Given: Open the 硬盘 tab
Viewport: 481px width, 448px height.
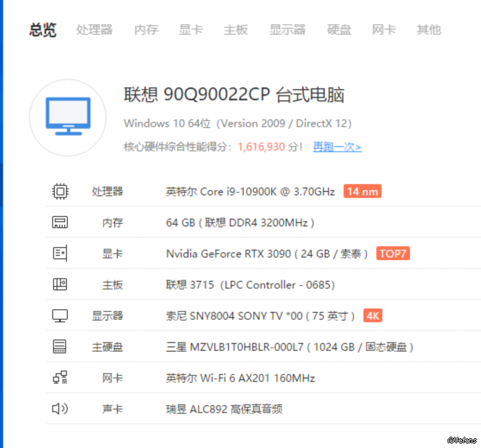Looking at the screenshot, I should 339,30.
